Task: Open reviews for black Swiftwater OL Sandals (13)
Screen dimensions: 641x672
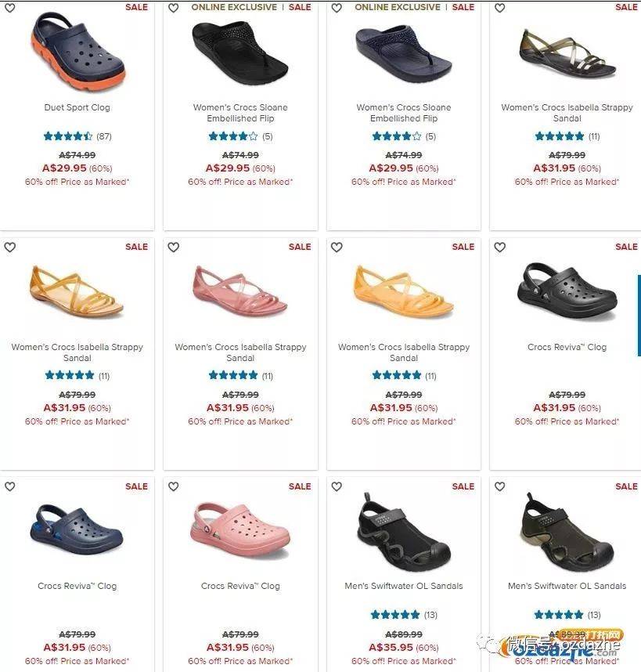Action: [404, 615]
